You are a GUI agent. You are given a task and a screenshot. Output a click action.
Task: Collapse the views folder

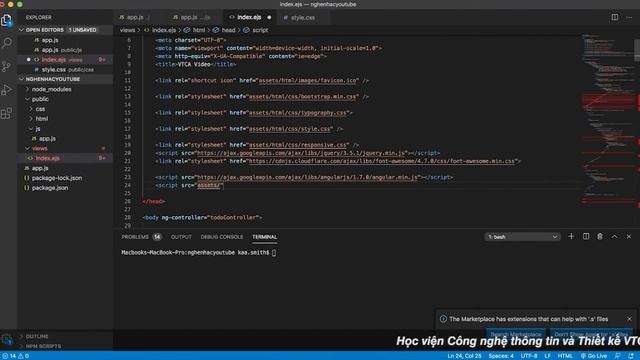[39, 148]
